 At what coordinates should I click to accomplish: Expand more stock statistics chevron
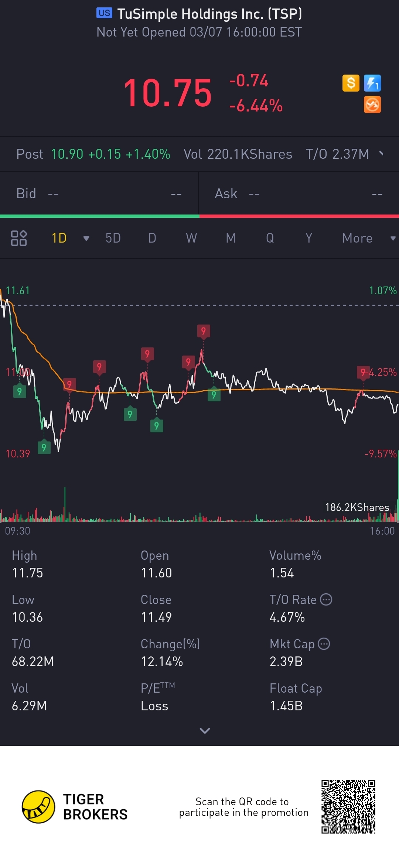pos(205,731)
